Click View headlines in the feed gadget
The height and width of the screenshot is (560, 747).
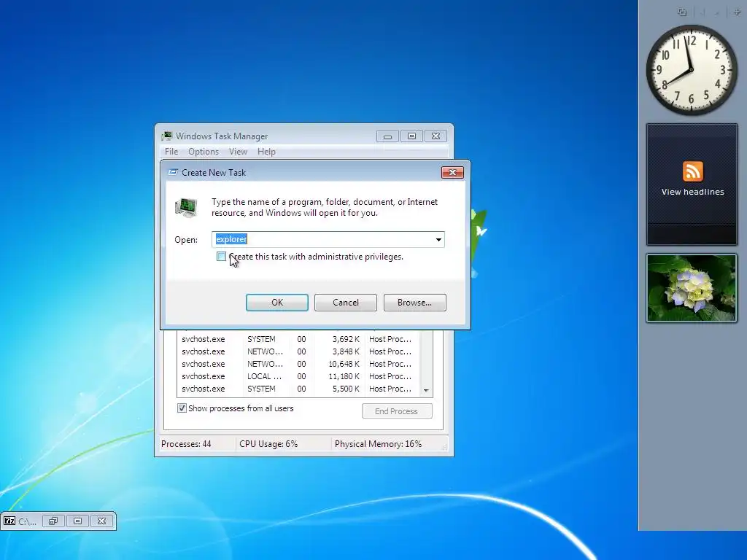693,192
